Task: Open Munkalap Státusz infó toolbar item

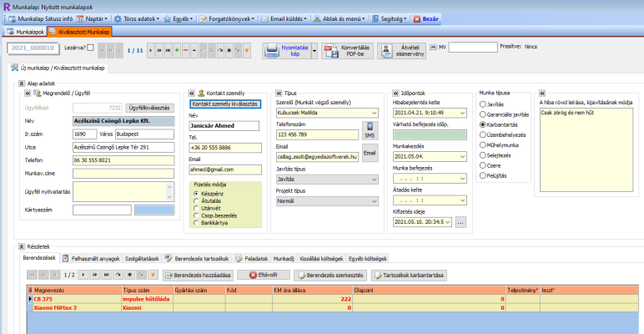Action: click(x=40, y=19)
